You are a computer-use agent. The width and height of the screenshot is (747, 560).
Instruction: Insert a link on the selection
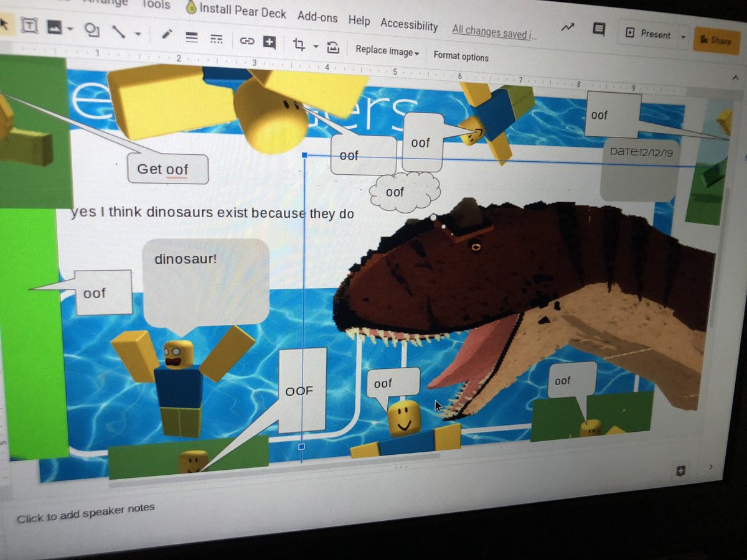[x=247, y=40]
